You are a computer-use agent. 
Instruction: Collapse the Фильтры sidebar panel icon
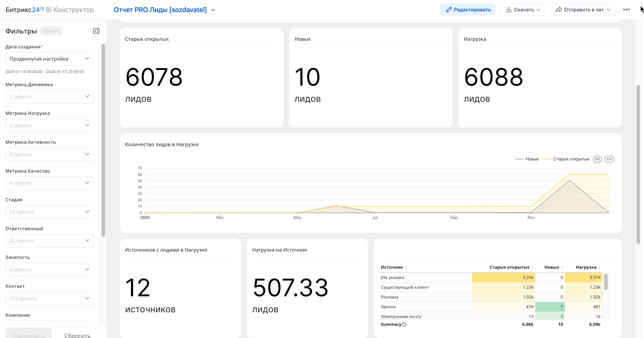96,31
